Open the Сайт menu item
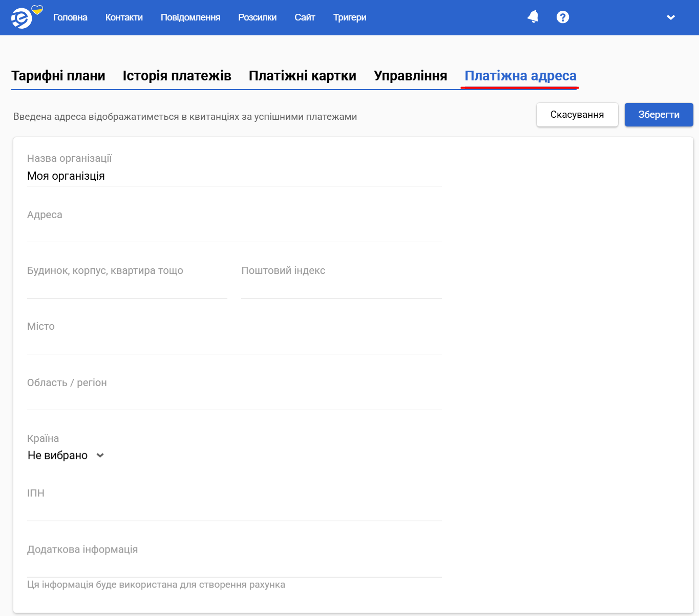This screenshot has height=616, width=699. point(305,17)
